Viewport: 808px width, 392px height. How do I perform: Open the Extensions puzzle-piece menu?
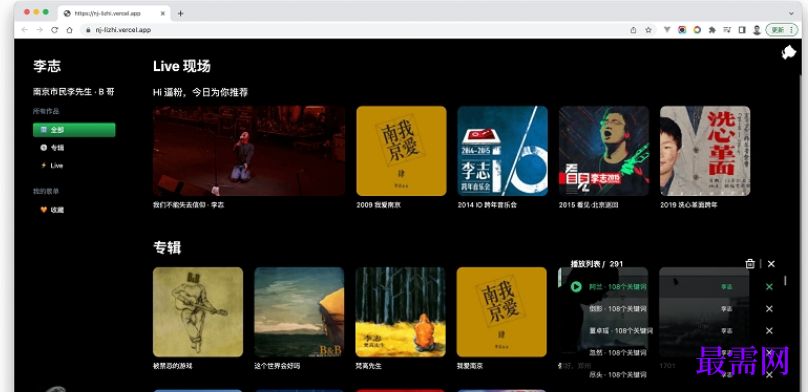712,30
